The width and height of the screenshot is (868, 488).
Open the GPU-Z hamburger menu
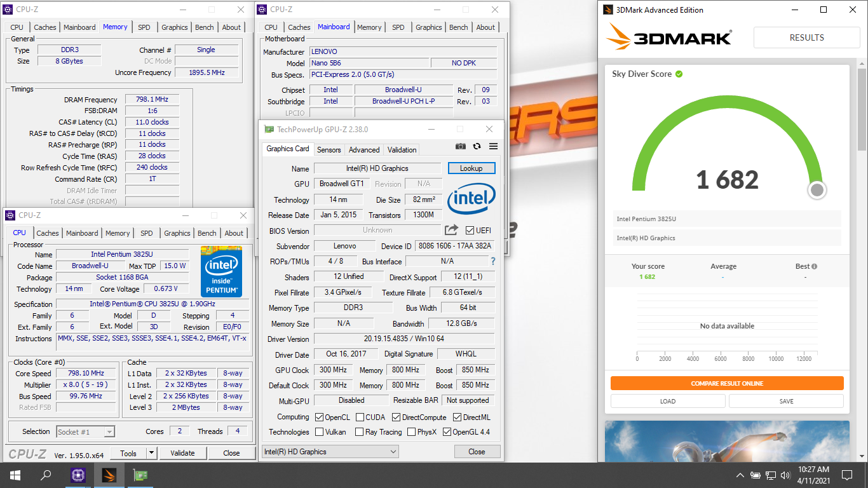point(493,146)
